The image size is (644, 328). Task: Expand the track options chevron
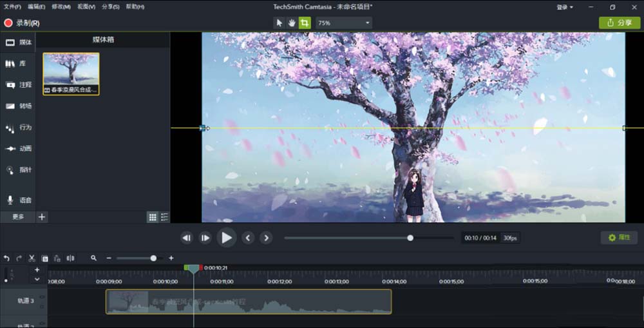point(37,279)
